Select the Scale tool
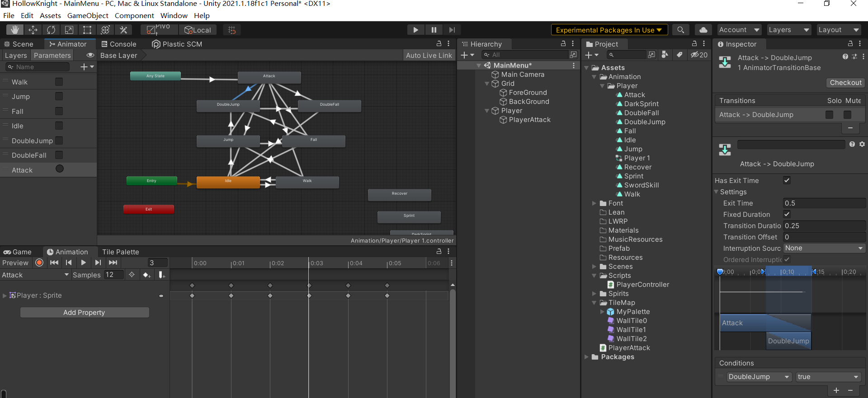 coord(69,30)
